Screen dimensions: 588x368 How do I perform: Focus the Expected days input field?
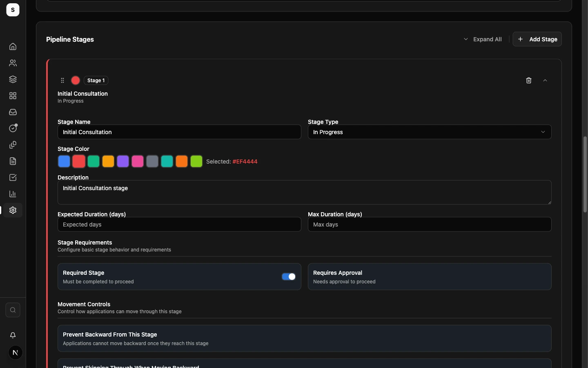coord(179,224)
